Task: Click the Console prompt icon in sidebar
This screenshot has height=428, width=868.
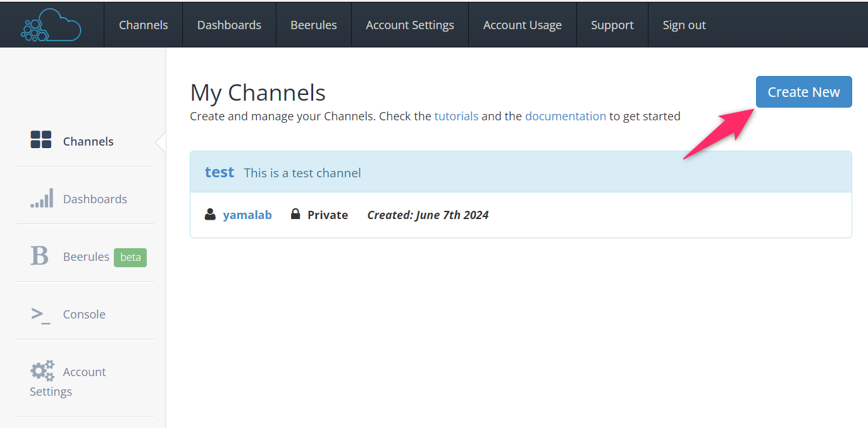Action: [40, 314]
